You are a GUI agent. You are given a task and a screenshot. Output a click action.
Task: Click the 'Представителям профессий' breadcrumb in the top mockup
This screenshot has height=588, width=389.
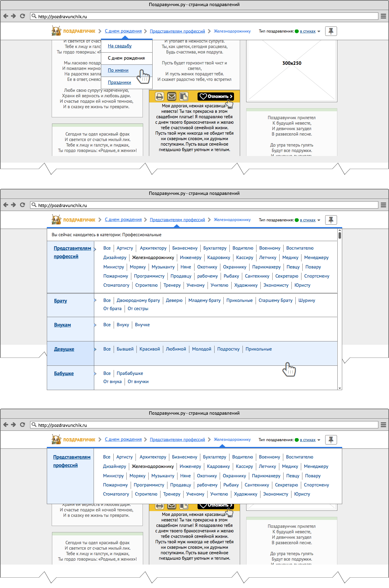click(177, 31)
